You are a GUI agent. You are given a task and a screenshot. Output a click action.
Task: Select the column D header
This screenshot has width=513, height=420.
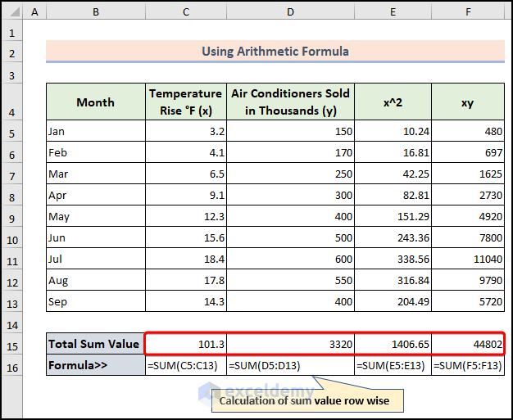click(x=291, y=12)
